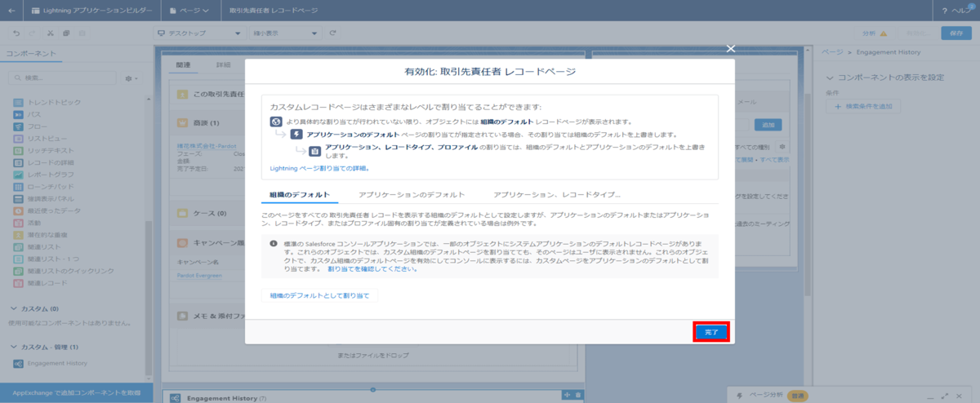Click the 関連リスト component icon
980x403 pixels.
[19, 246]
